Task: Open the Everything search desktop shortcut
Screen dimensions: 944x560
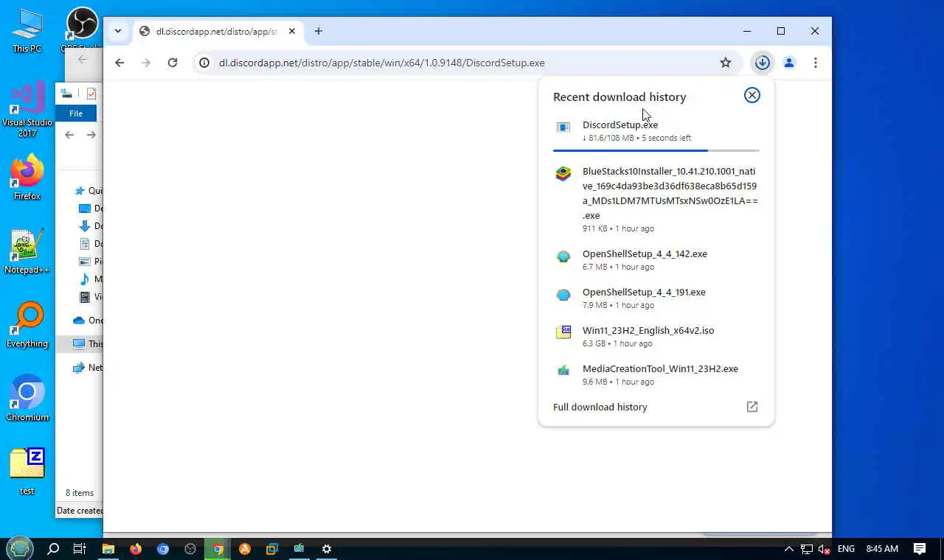Action: click(27, 325)
